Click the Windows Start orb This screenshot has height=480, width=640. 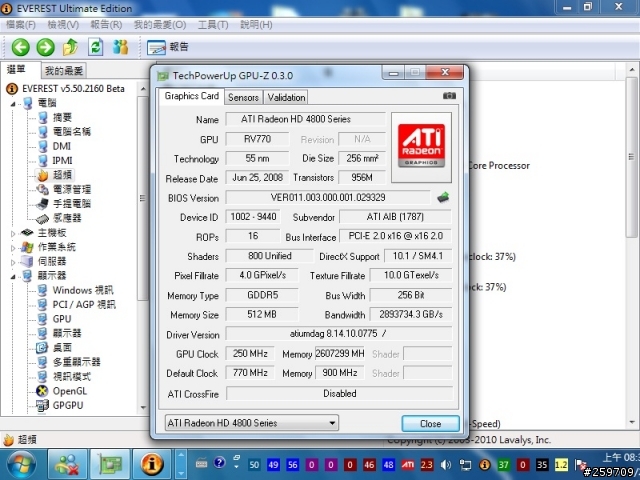pyautogui.click(x=20, y=464)
